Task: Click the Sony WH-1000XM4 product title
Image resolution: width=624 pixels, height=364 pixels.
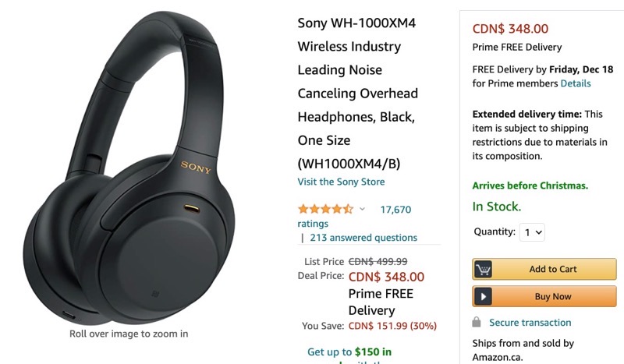Action: coord(358,94)
